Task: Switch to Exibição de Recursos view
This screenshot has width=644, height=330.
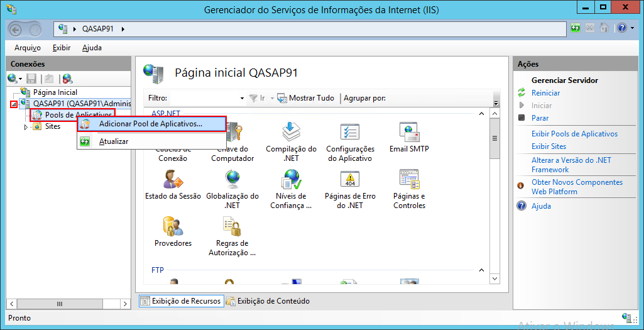Action: pyautogui.click(x=181, y=301)
